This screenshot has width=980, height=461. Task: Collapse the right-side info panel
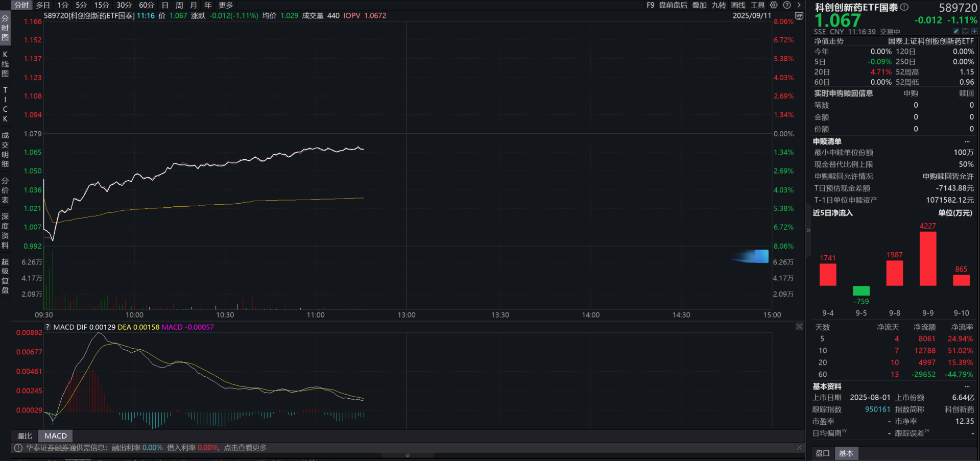(808, 230)
